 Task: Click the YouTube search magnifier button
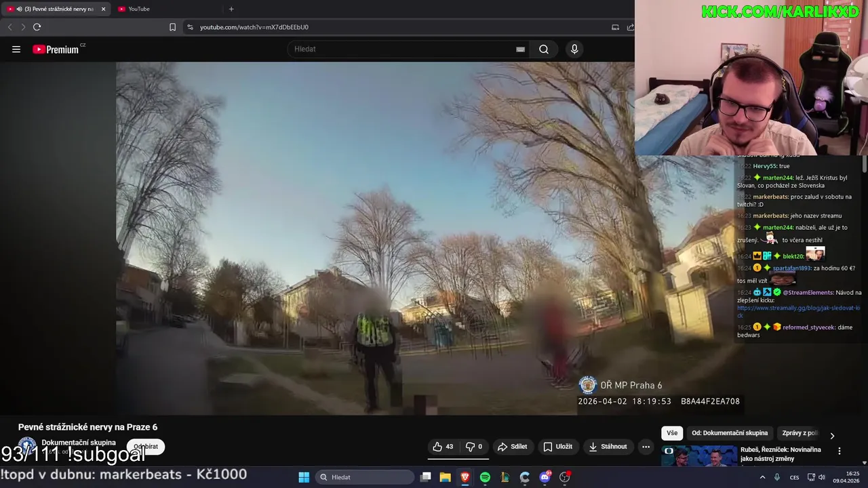click(544, 49)
